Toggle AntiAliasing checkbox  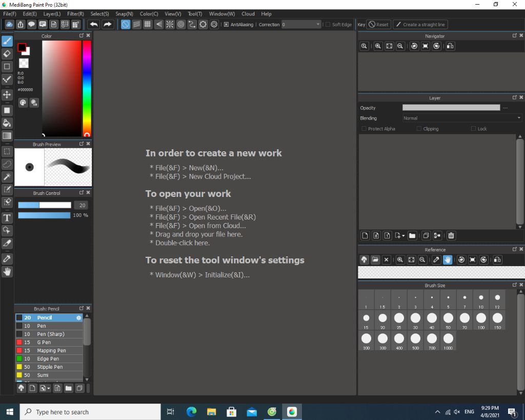click(x=226, y=25)
